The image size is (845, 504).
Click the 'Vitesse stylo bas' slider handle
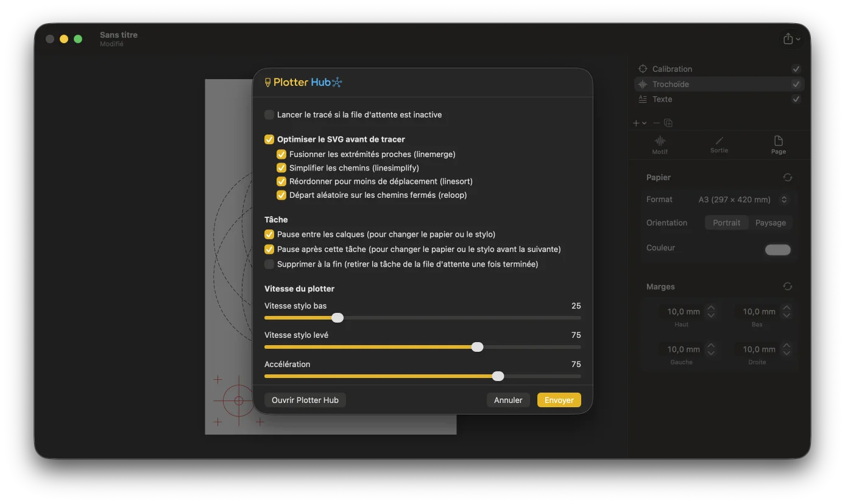pyautogui.click(x=338, y=318)
